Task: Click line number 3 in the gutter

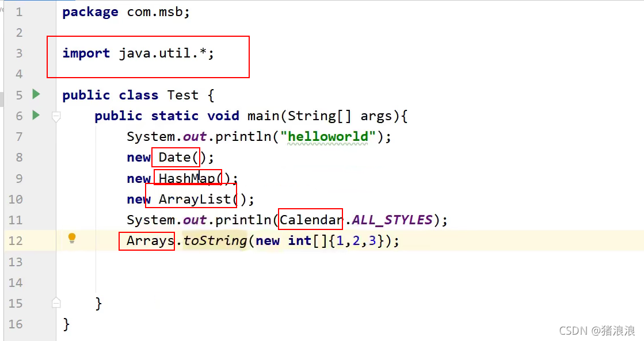Action: (x=20, y=53)
